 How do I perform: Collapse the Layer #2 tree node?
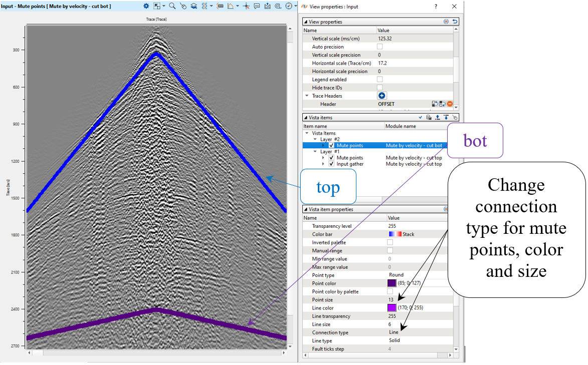click(316, 139)
